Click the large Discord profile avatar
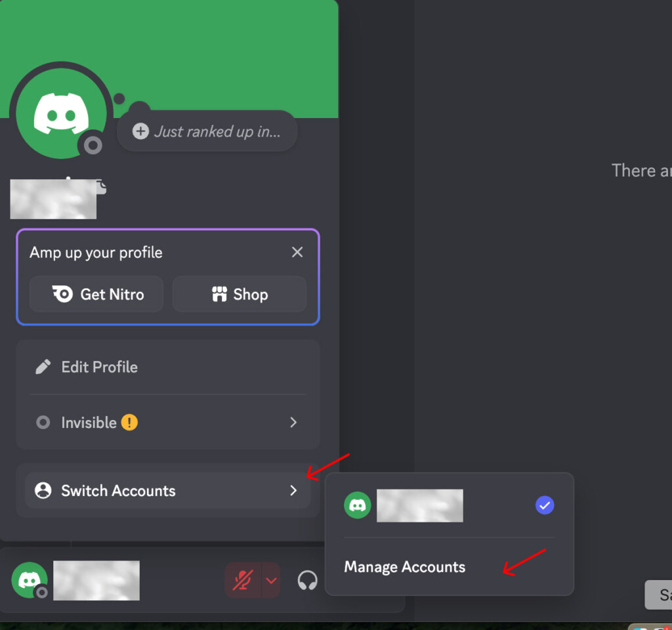 (x=61, y=114)
